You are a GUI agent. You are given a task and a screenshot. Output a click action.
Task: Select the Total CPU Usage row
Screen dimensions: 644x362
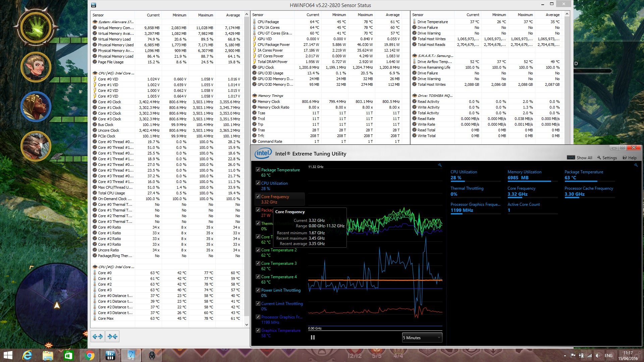point(166,193)
